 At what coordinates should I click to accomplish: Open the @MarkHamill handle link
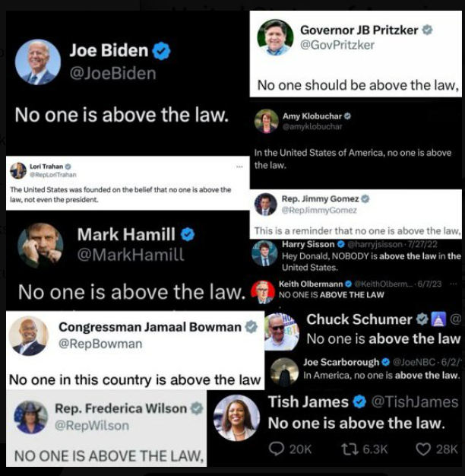pos(131,255)
